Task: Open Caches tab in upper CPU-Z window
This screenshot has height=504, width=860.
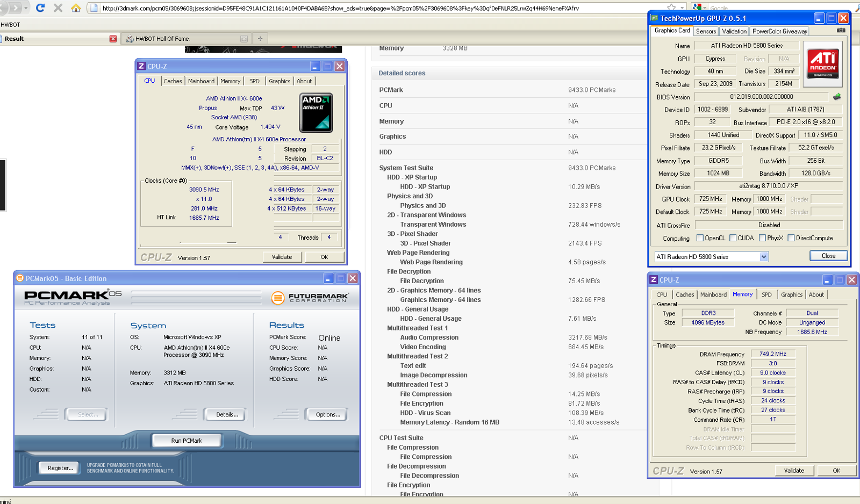Action: pyautogui.click(x=173, y=81)
